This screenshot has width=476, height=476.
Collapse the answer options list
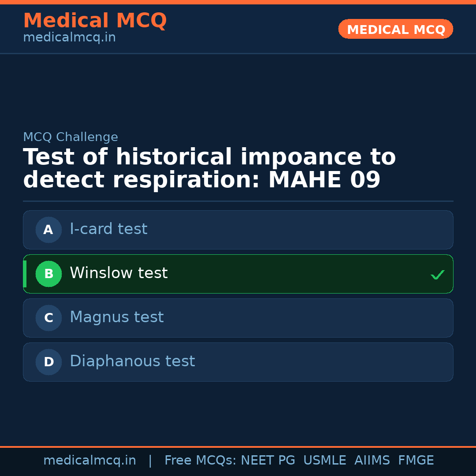[x=238, y=296]
